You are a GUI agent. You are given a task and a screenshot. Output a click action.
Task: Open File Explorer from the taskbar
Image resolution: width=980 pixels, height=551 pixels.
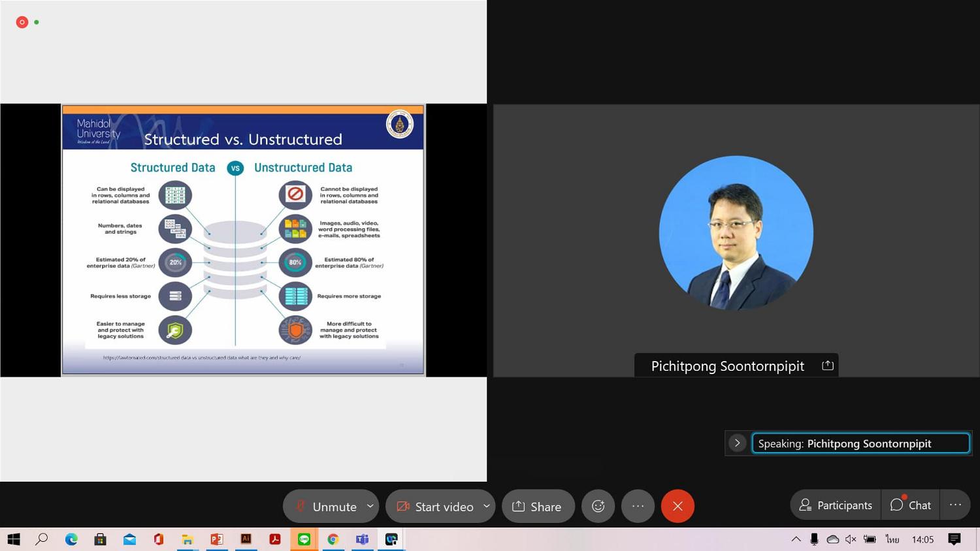click(x=188, y=539)
